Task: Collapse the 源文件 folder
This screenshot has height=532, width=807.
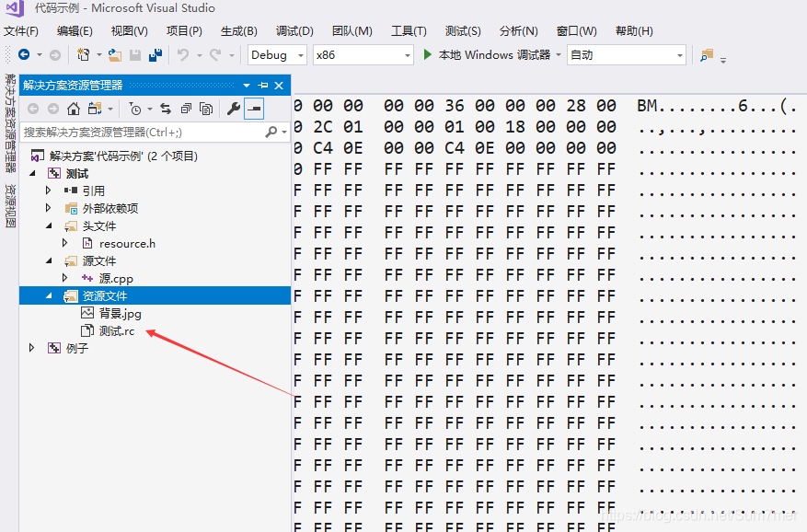Action: 49,260
